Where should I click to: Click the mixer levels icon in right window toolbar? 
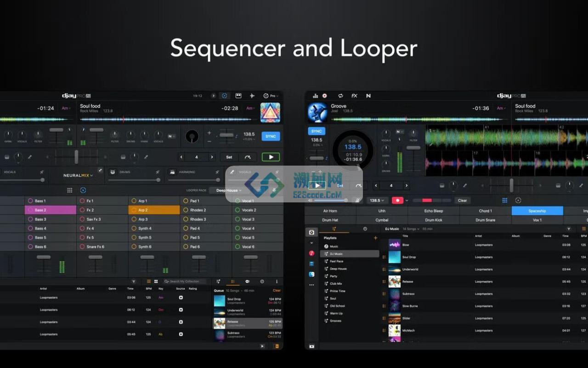coord(316,96)
